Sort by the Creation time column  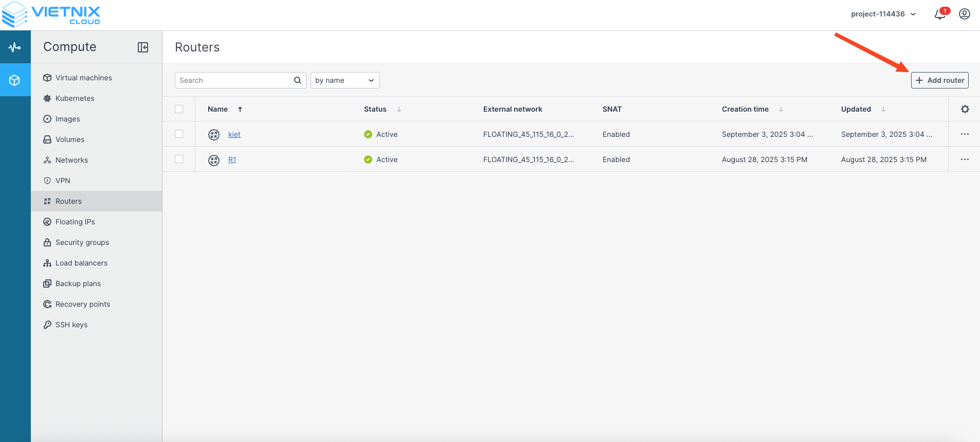pyautogui.click(x=745, y=109)
